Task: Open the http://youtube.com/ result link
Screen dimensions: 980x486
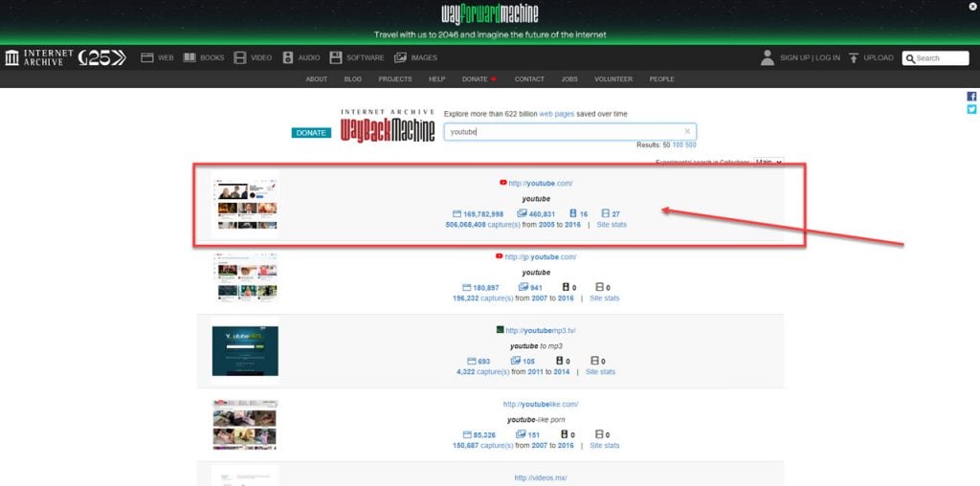Action: (541, 183)
